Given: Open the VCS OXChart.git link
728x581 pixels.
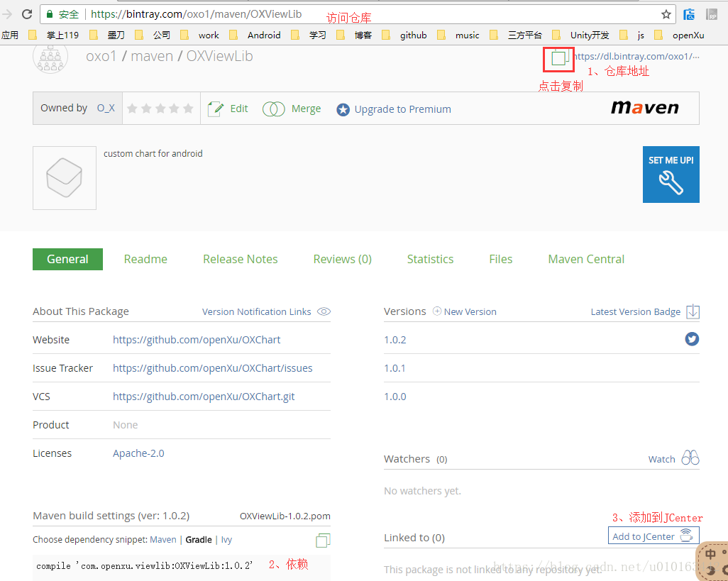Looking at the screenshot, I should pos(204,397).
